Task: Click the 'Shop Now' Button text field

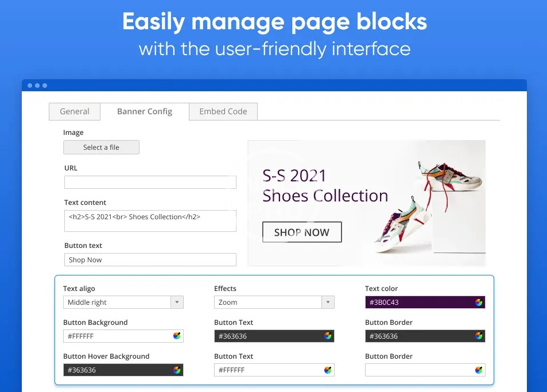Action: click(150, 260)
